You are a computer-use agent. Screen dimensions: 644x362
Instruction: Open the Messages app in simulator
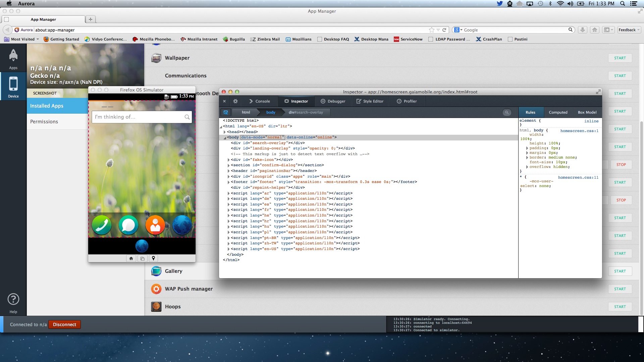click(x=128, y=225)
